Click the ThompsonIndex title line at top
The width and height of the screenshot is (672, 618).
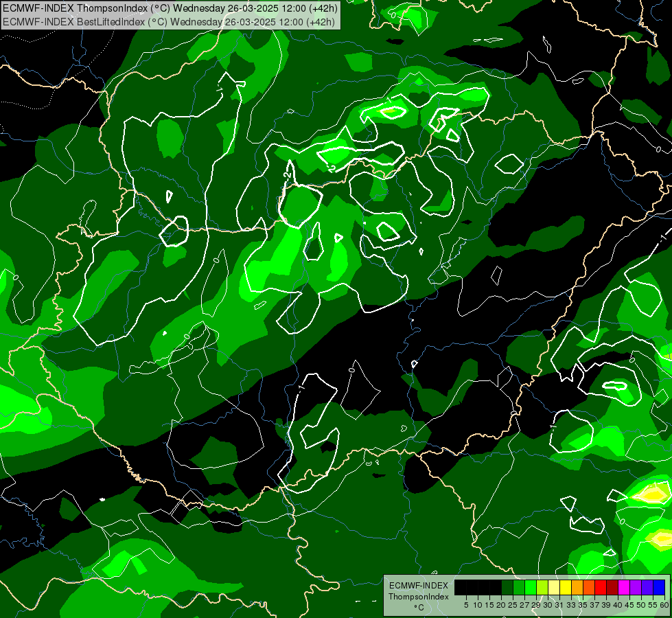[170, 8]
